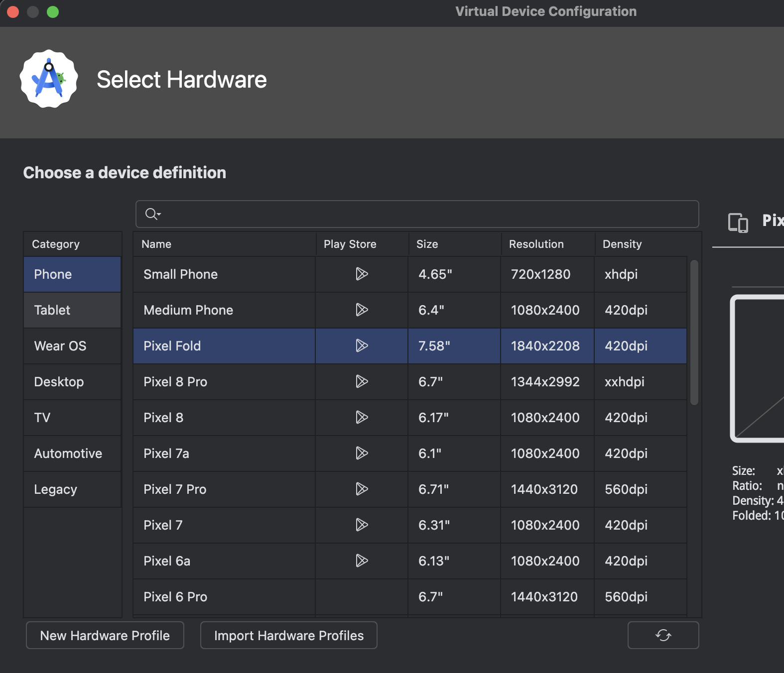Click the 4.65" size cell
This screenshot has width=784, height=673.
(x=454, y=274)
